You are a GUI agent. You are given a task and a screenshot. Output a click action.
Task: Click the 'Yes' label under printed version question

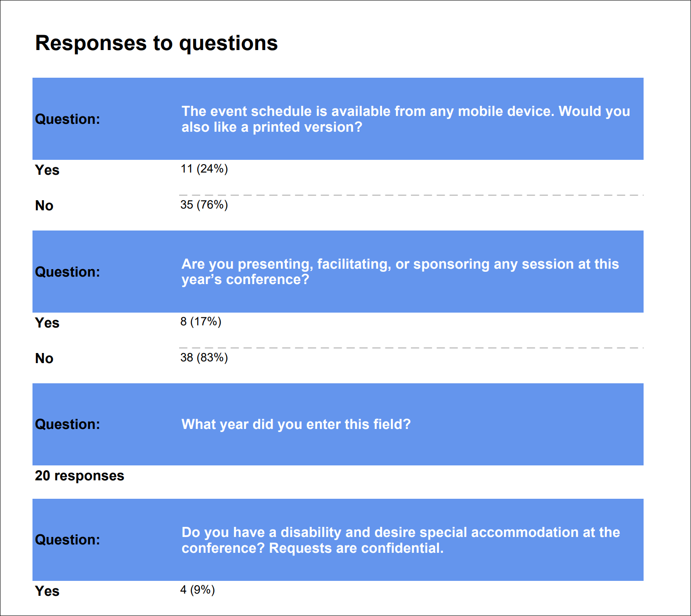[x=47, y=170]
